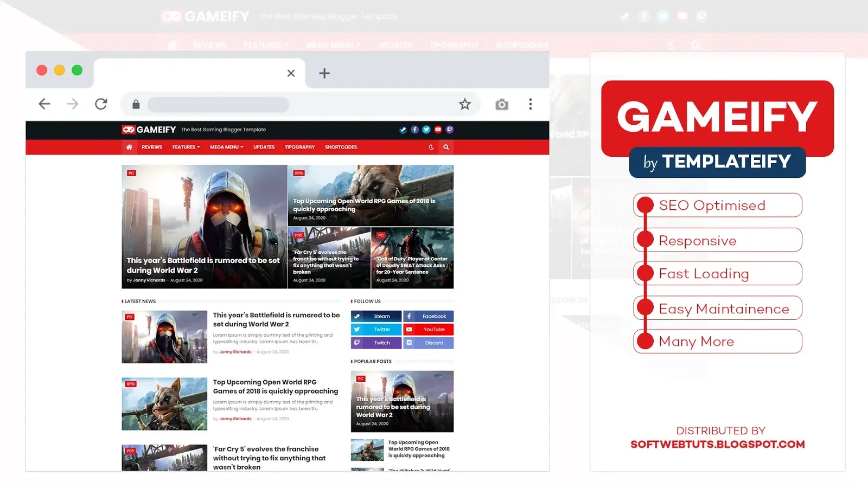This screenshot has height=488, width=868.
Task: Open featured Battlefield World War 2 hero post
Action: [x=205, y=227]
